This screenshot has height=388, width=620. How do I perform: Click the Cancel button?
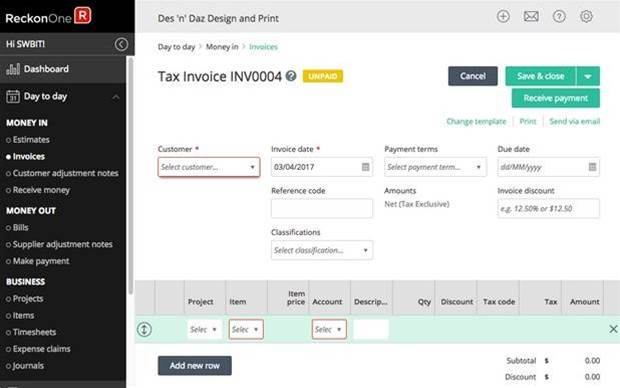(473, 76)
